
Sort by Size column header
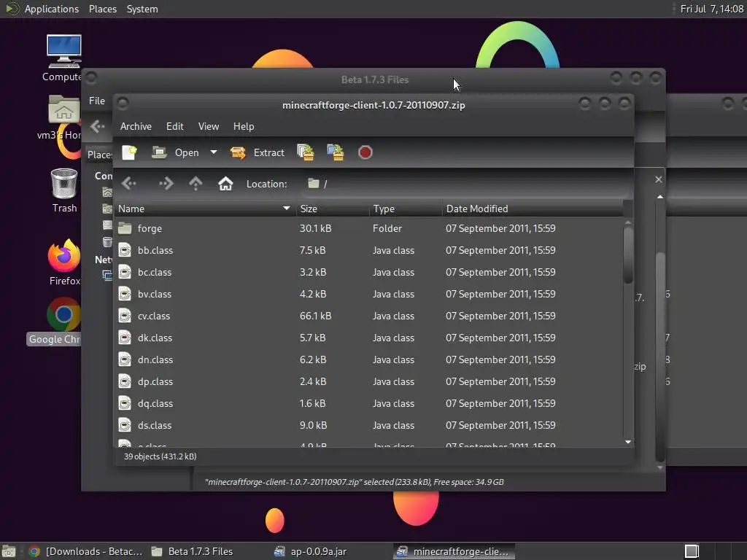tap(333, 209)
